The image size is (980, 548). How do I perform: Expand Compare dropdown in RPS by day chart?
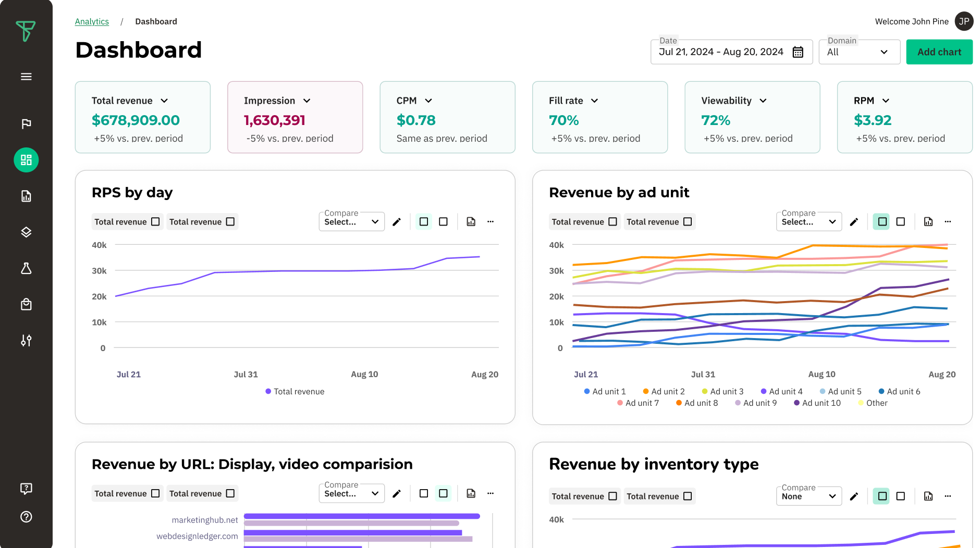pyautogui.click(x=351, y=222)
